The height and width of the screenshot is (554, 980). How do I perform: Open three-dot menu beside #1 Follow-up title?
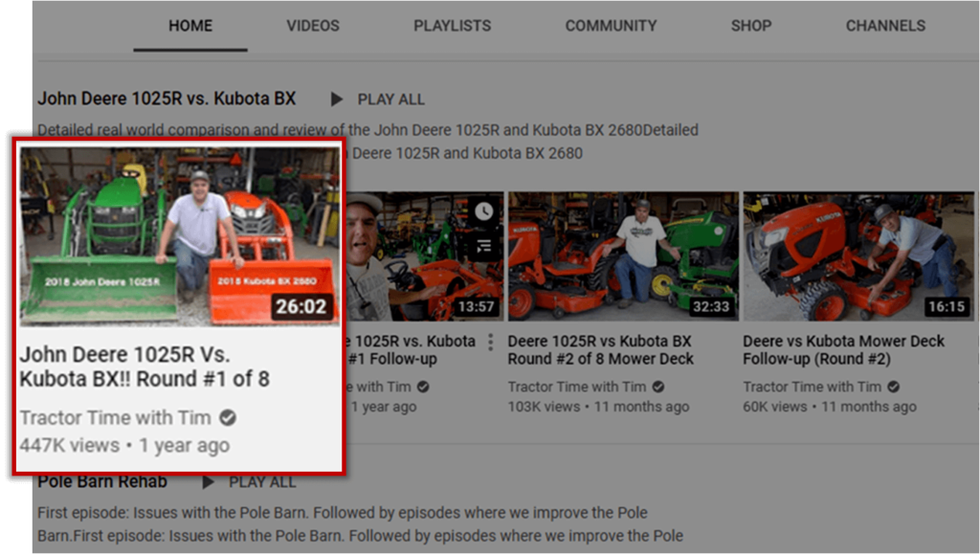click(491, 342)
